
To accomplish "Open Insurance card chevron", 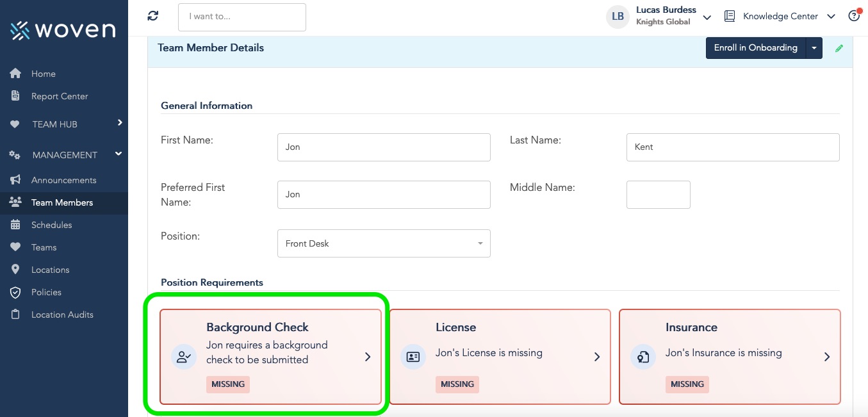I will (x=827, y=357).
